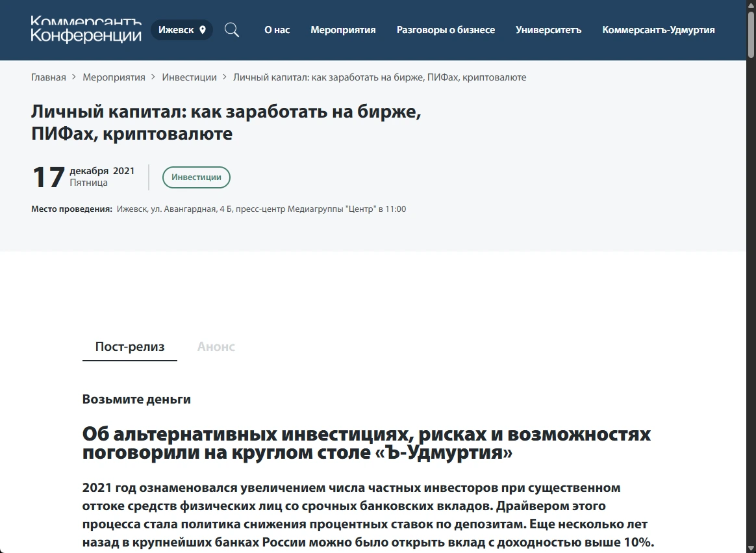Switch to the Анонс tab
This screenshot has height=553, width=756.
pos(216,346)
